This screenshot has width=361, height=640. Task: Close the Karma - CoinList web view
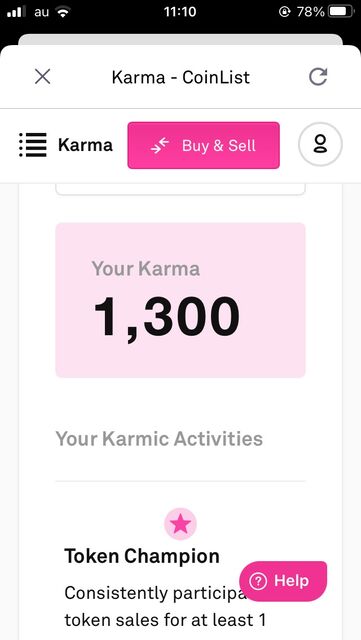coord(42,76)
